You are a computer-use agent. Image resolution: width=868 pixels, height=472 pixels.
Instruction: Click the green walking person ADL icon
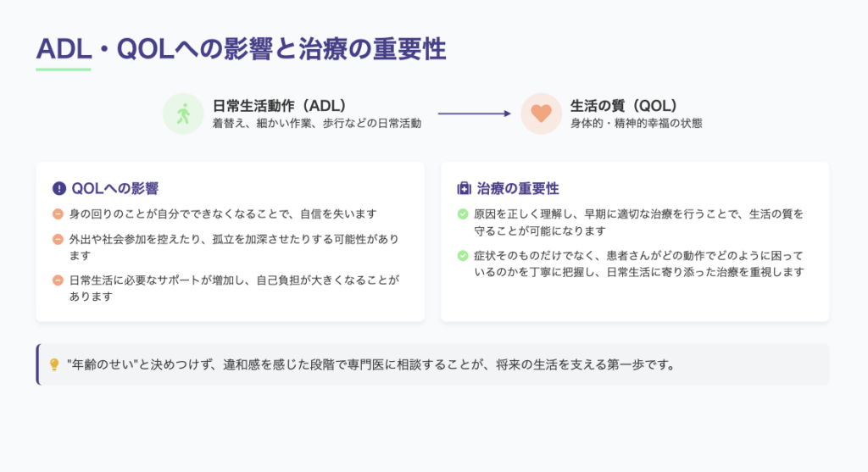tap(183, 114)
